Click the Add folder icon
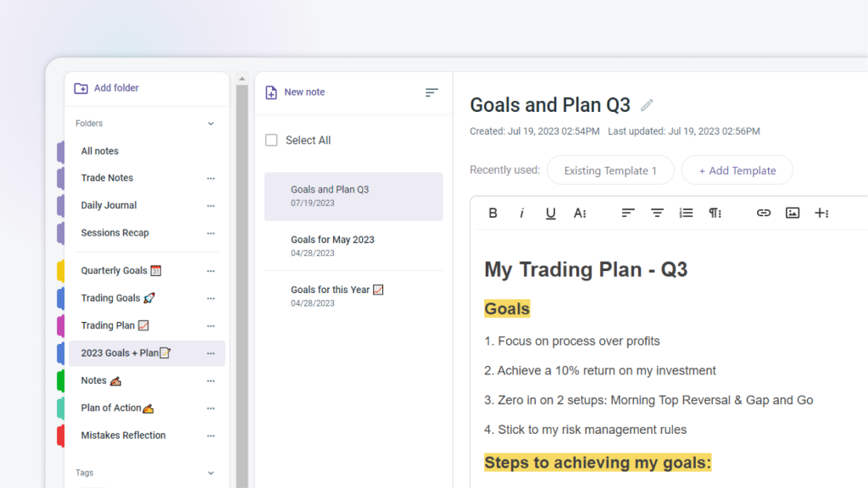This screenshot has width=868, height=488. coord(81,88)
